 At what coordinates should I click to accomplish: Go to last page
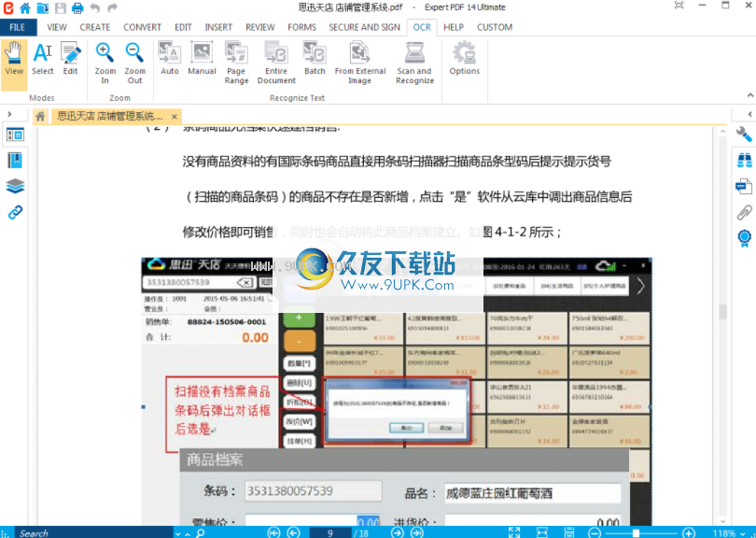416,532
